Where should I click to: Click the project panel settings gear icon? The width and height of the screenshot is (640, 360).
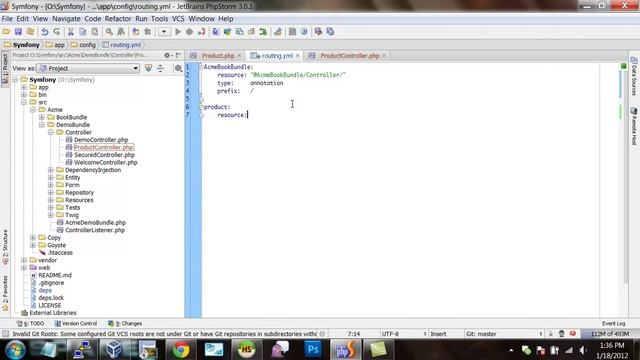[x=167, y=55]
